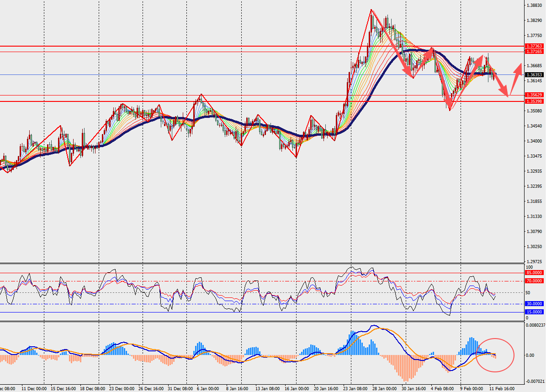Screen dimensions: 546x392
Task: Select the 1.37165 resistance level label
Action: pos(534,52)
